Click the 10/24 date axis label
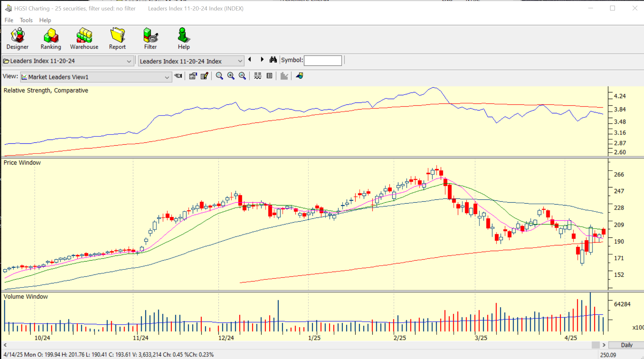 [42, 338]
